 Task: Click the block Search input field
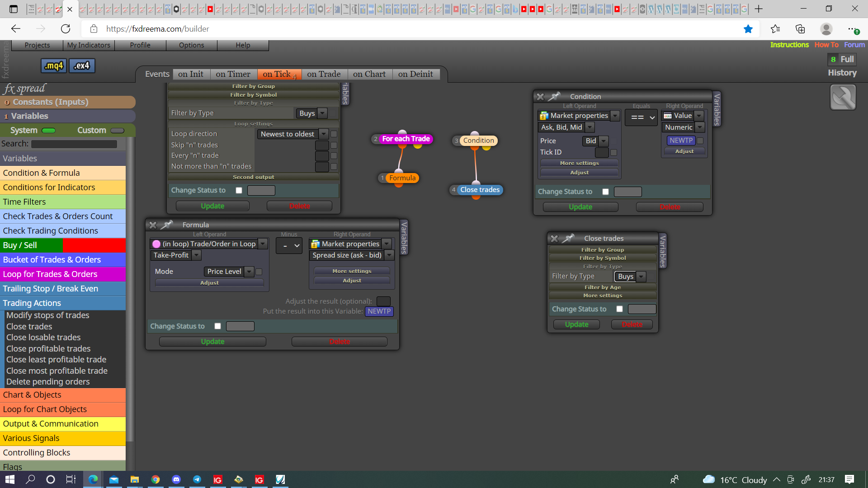click(74, 144)
